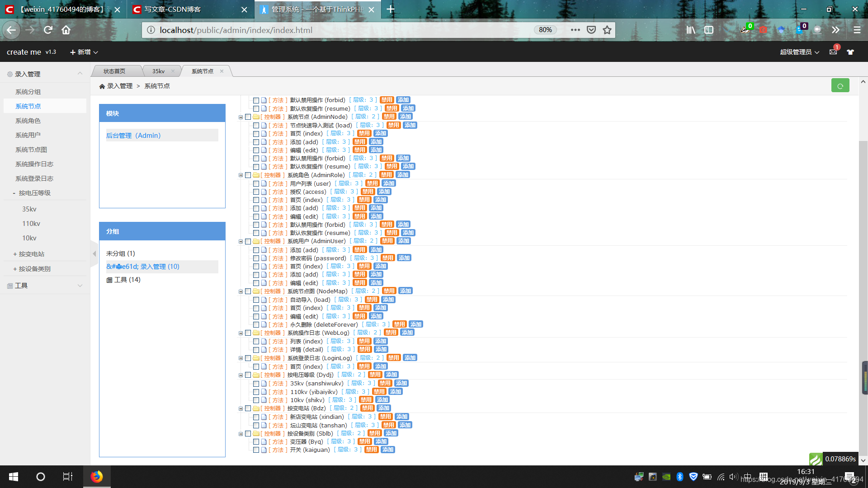Collapse the 按电压等级 (Dydj) tree node
868x488 pixels.
coord(241,375)
